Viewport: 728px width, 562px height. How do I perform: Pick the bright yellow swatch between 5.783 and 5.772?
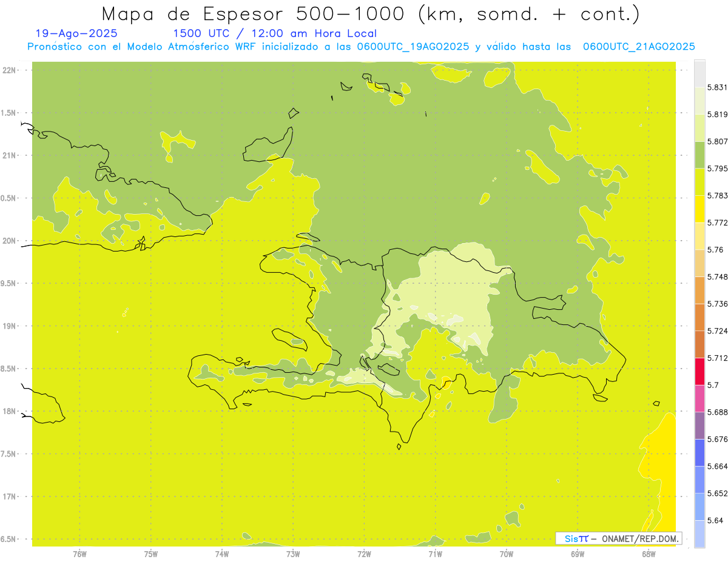click(699, 209)
